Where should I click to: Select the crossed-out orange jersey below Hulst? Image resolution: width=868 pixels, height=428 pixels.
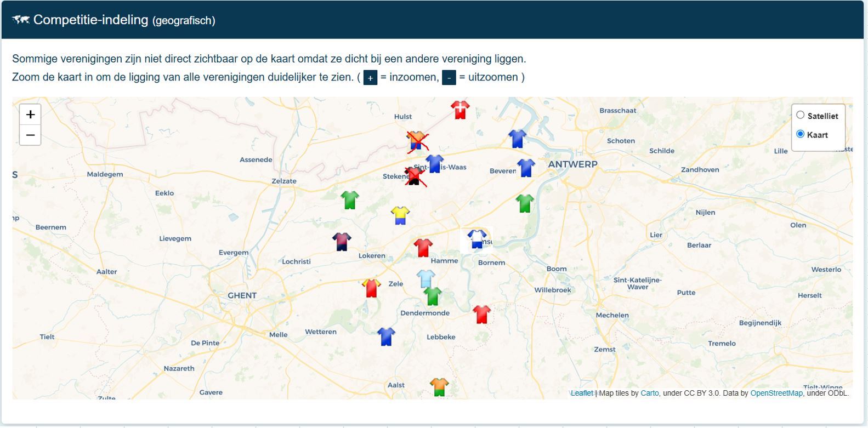click(x=417, y=141)
